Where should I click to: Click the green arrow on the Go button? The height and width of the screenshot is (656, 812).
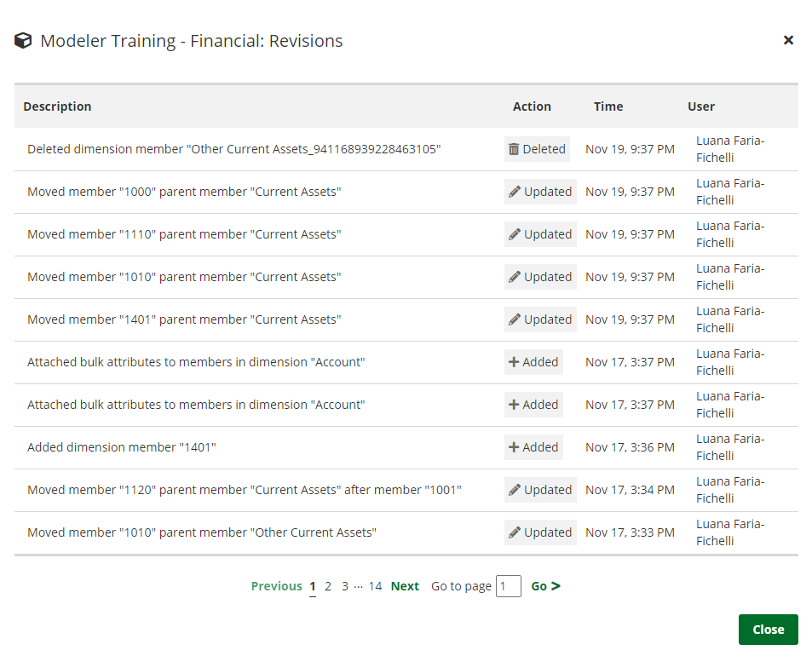pyautogui.click(x=556, y=585)
